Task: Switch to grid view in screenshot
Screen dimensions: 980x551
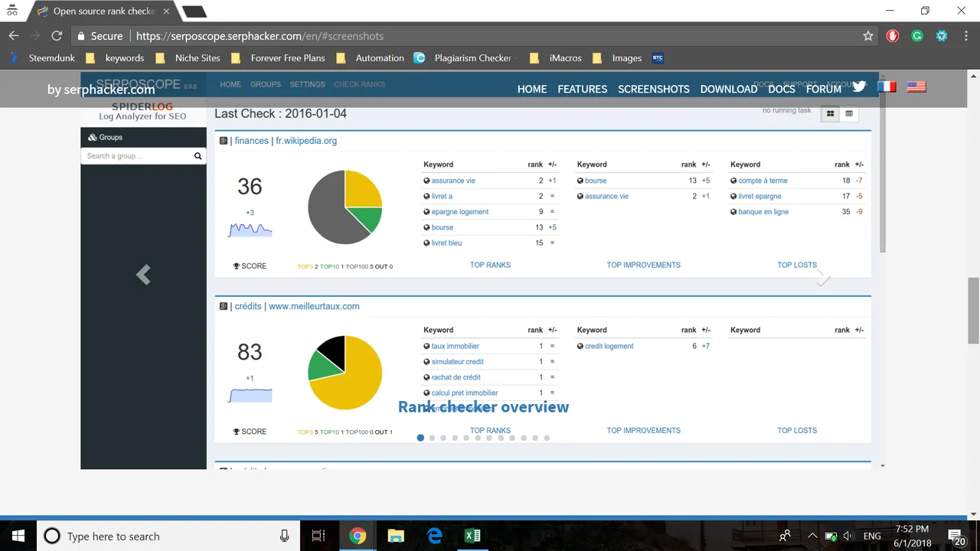Action: point(830,113)
